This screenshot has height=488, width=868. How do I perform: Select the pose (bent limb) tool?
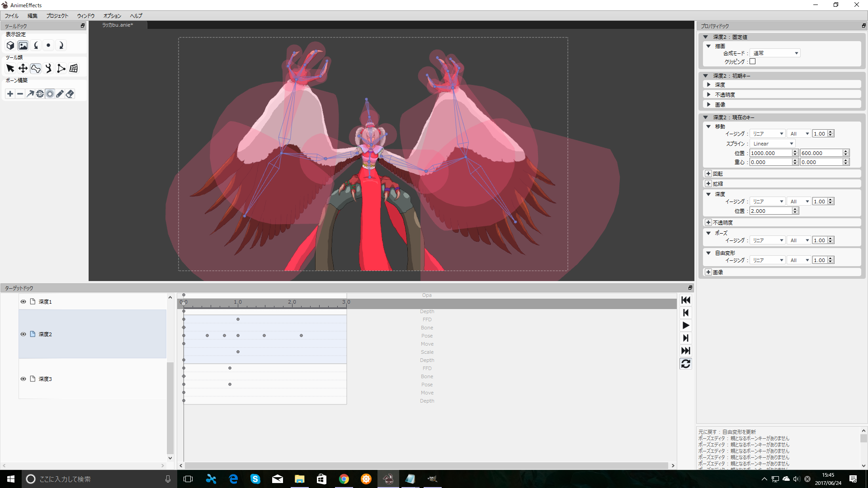pyautogui.click(x=48, y=69)
